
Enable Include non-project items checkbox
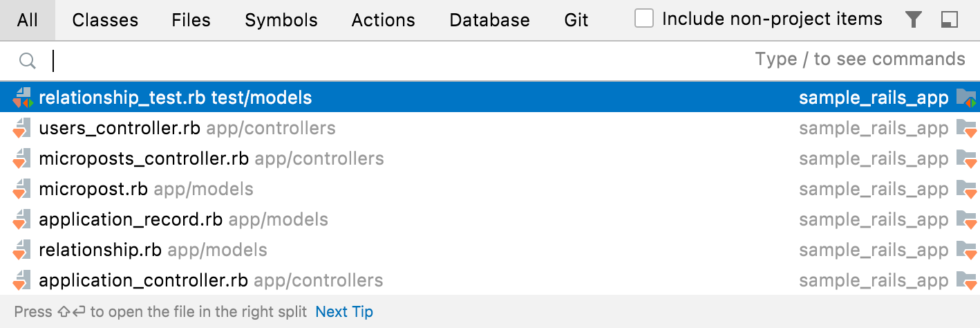click(x=644, y=19)
